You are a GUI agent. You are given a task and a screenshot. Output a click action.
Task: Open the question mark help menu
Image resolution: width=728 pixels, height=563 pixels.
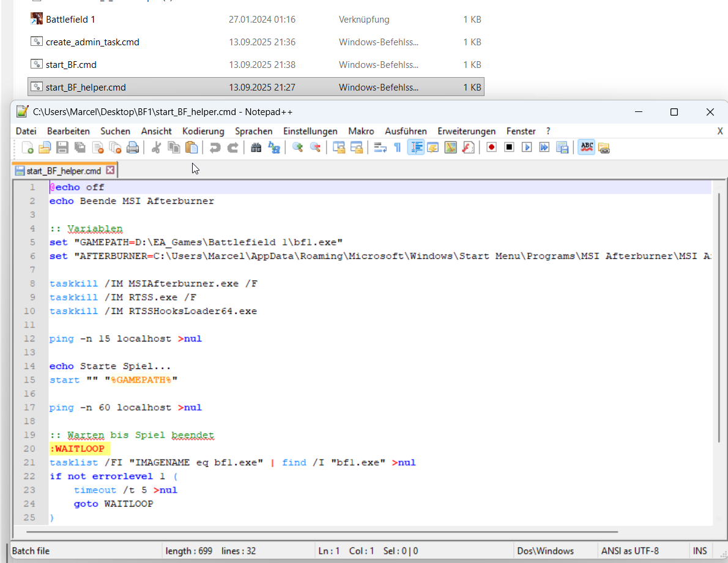[x=548, y=131]
